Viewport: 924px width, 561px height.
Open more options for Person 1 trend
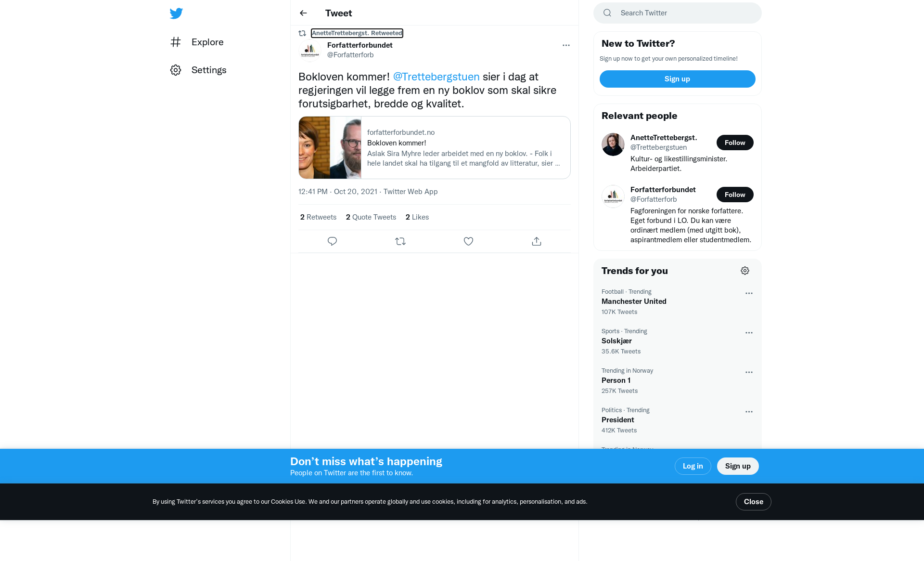[749, 372]
